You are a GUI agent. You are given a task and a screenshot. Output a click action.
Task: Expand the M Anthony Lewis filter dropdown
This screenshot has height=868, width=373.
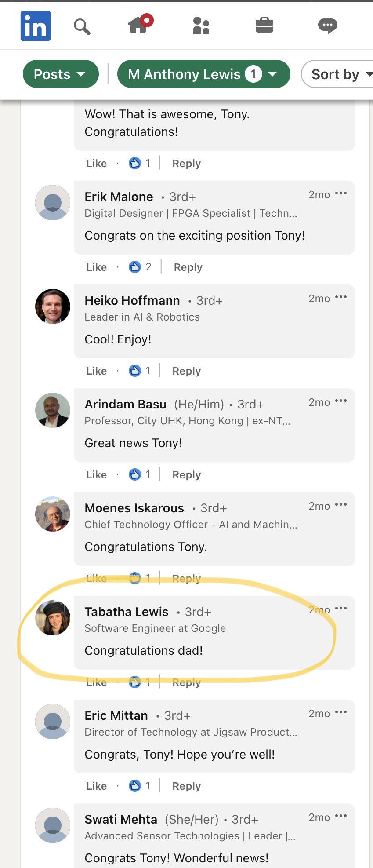coord(203,74)
